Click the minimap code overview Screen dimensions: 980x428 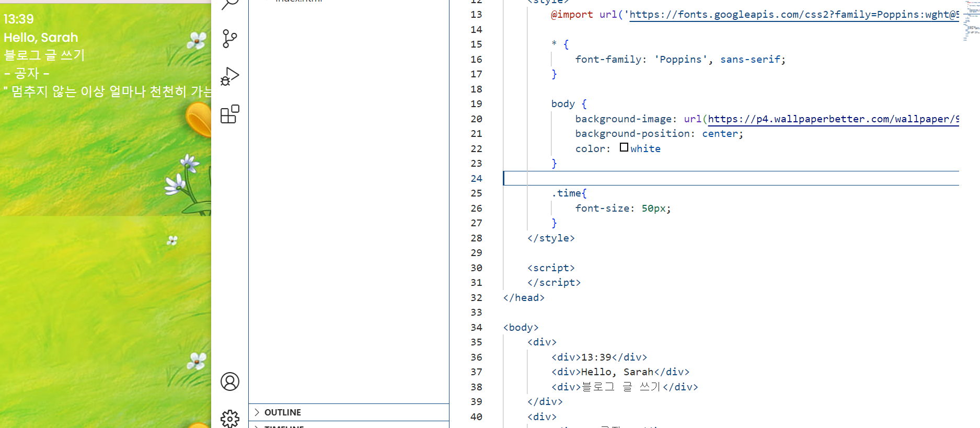[x=971, y=21]
